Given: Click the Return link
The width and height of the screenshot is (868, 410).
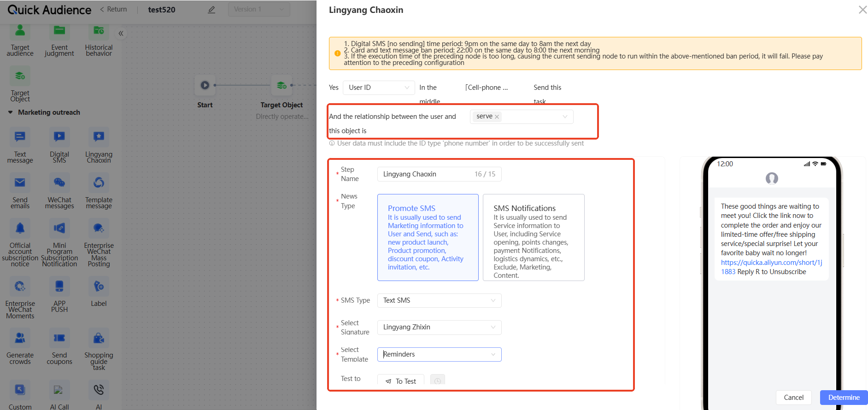Looking at the screenshot, I should pos(113,9).
